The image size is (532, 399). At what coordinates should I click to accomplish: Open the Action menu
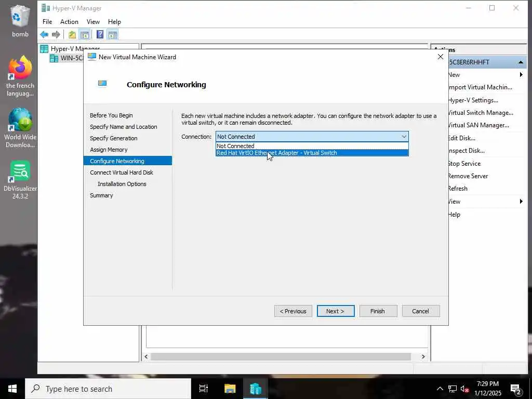coord(69,22)
